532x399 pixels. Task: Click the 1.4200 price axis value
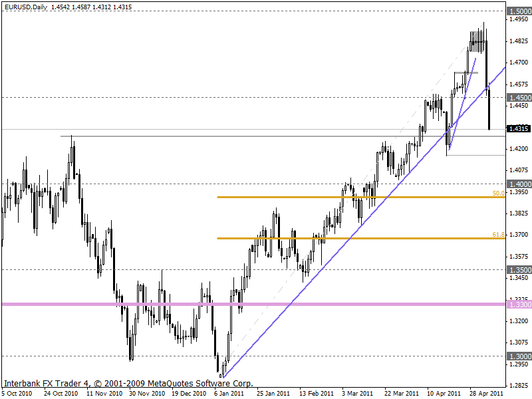(519, 148)
